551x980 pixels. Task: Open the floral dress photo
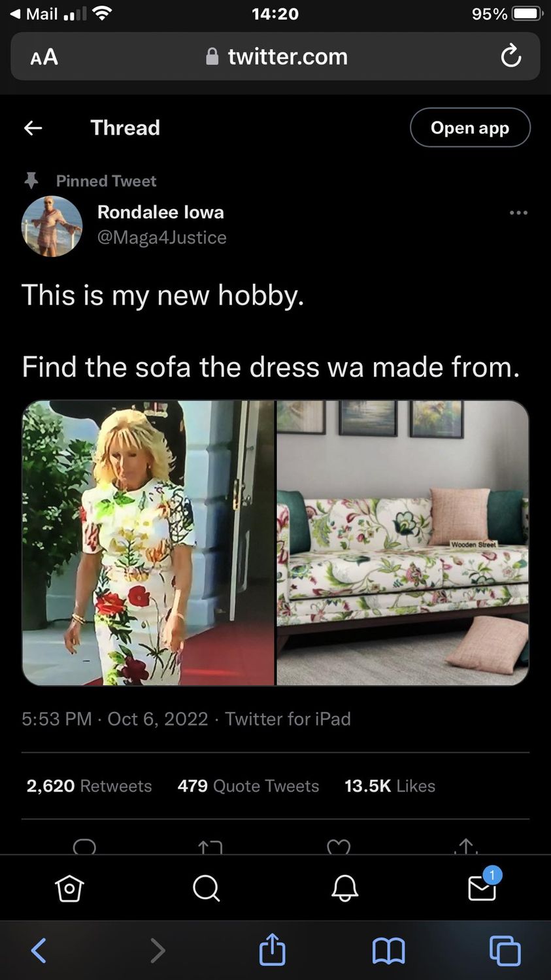[148, 543]
